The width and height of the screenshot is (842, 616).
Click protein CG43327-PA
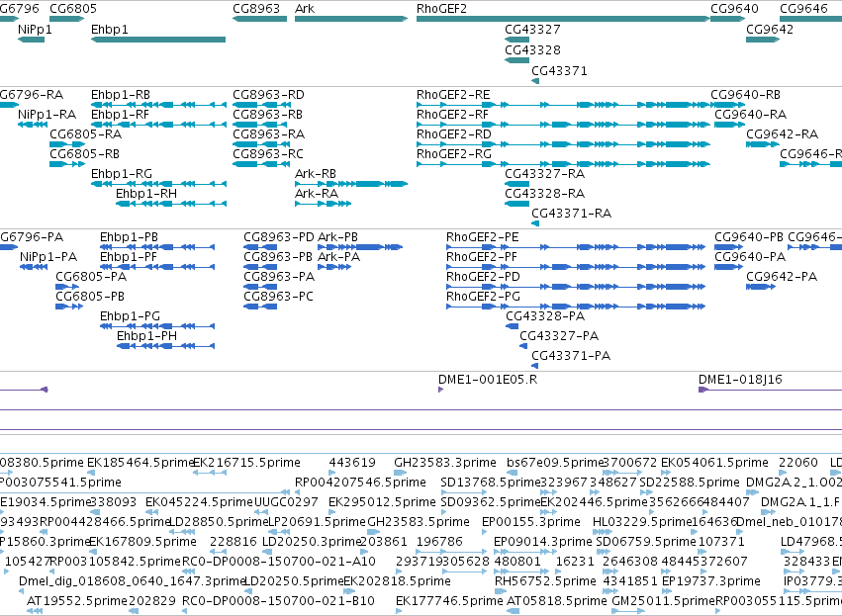click(x=523, y=345)
